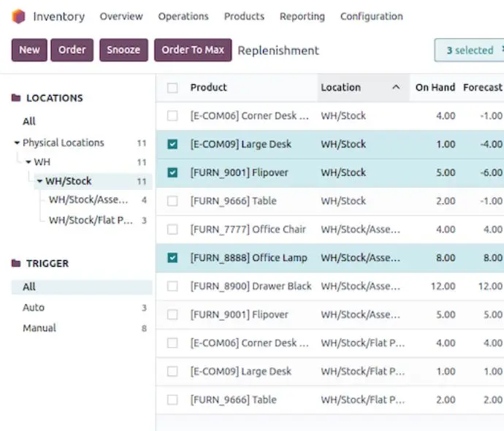Open the Products menu
504x431 pixels.
[x=244, y=16]
